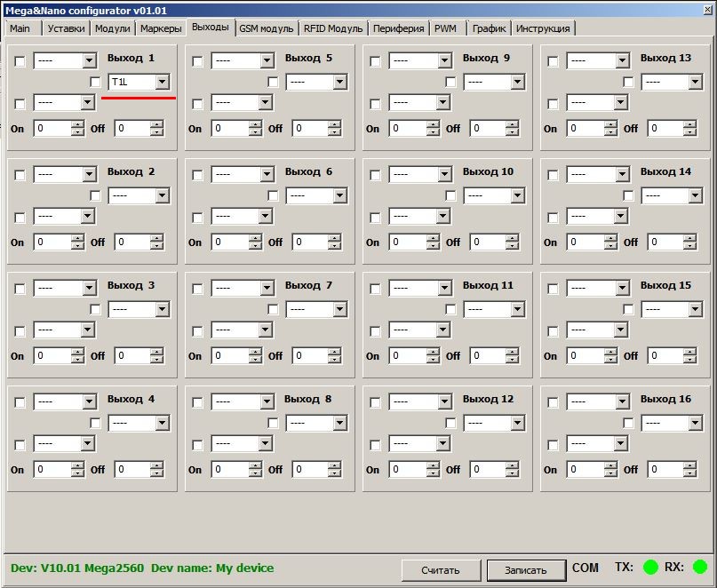
Task: Decrease the Off value for Выход 6
Action: pyautogui.click(x=335, y=246)
